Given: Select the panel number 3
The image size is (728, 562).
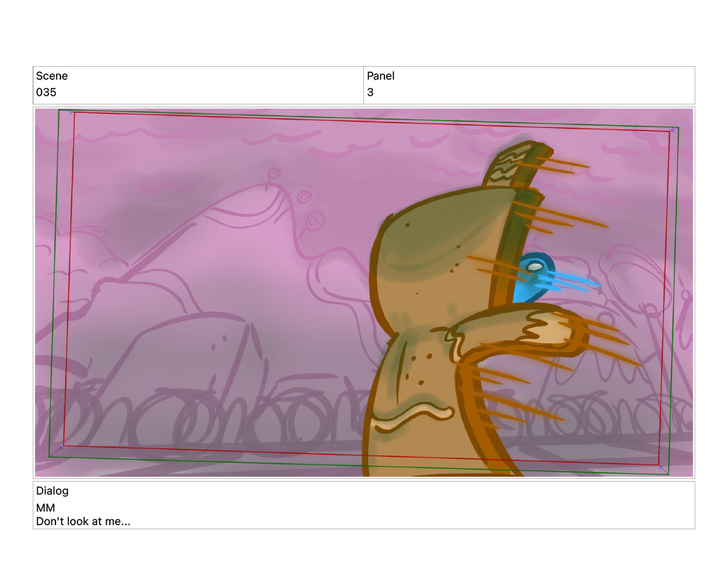Looking at the screenshot, I should (370, 92).
